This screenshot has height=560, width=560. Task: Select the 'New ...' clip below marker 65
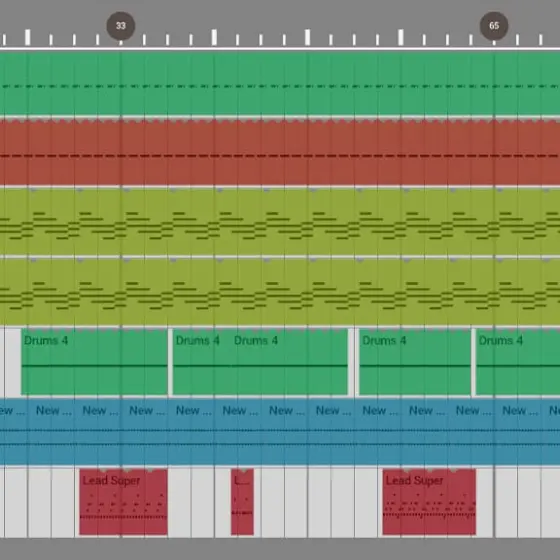point(518,431)
